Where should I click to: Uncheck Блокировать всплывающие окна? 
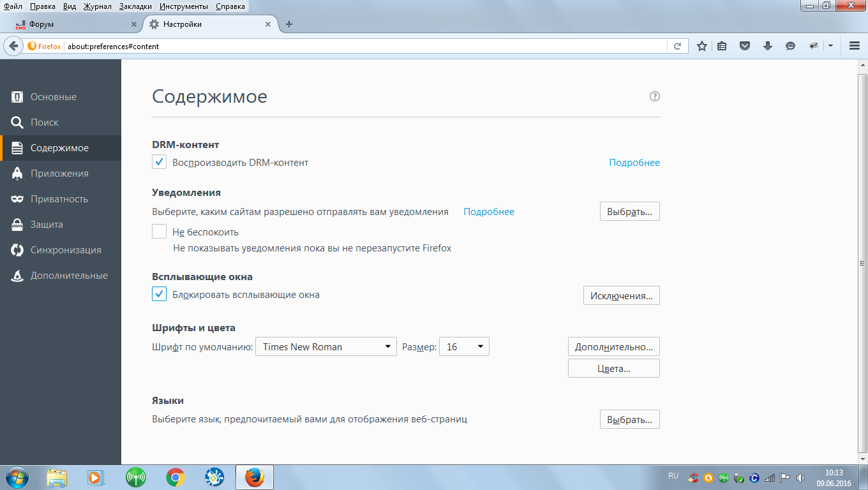point(160,294)
